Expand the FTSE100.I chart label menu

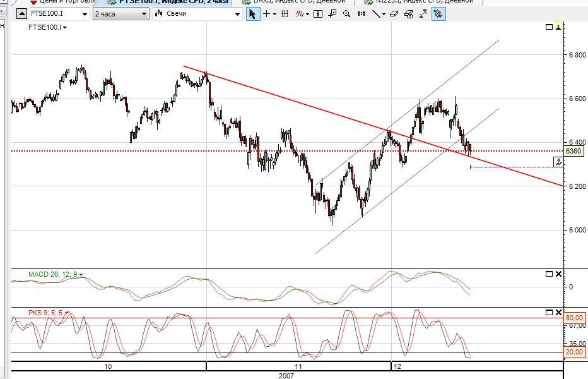point(65,27)
